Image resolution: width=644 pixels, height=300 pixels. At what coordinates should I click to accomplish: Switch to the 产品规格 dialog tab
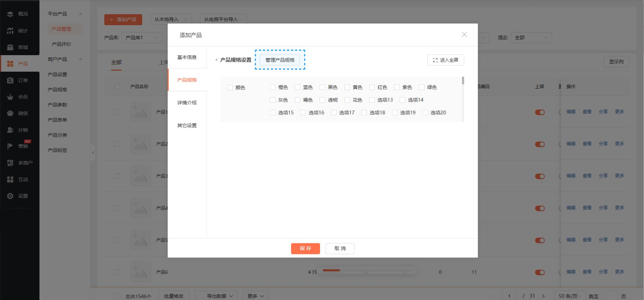187,80
